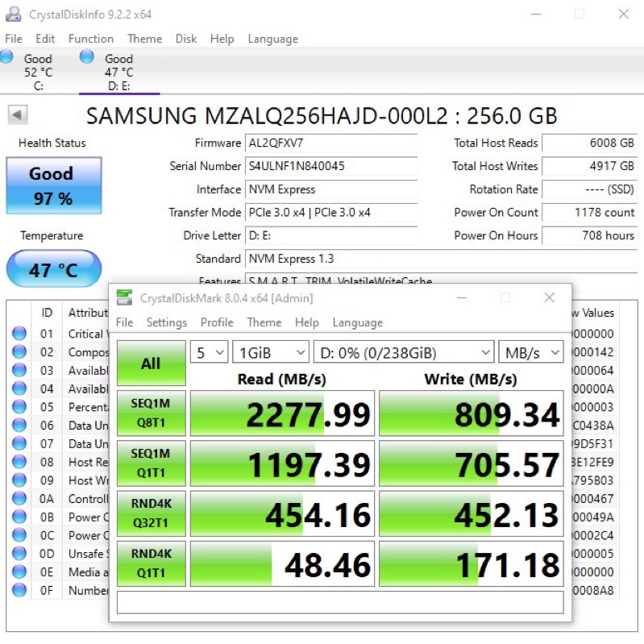This screenshot has width=644, height=644.
Task: Click status orb for attribute 09
Action: 19,480
